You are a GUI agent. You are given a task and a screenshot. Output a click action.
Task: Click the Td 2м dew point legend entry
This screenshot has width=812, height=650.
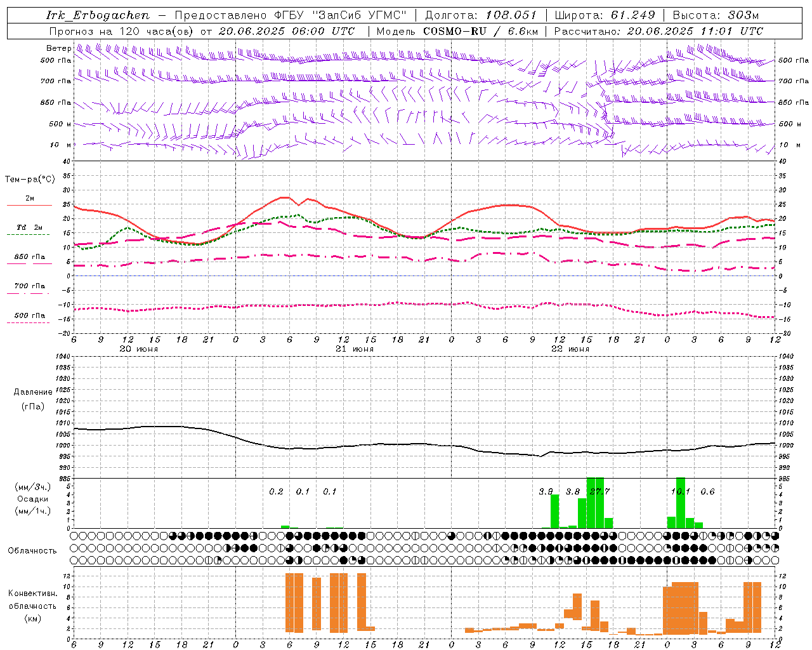click(29, 227)
